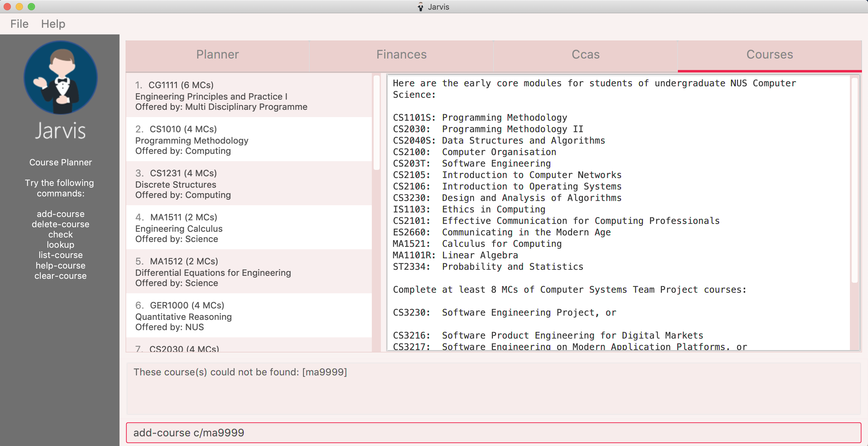Click the 'add-course' command text in sidebar
This screenshot has width=868, height=446.
click(x=61, y=214)
